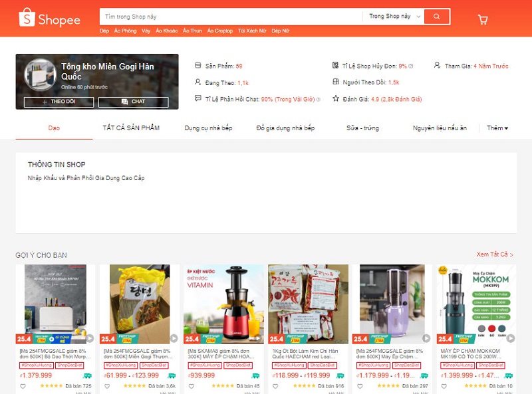532x394 pixels.
Task: Play video on the red juicer product
Action: (258, 338)
